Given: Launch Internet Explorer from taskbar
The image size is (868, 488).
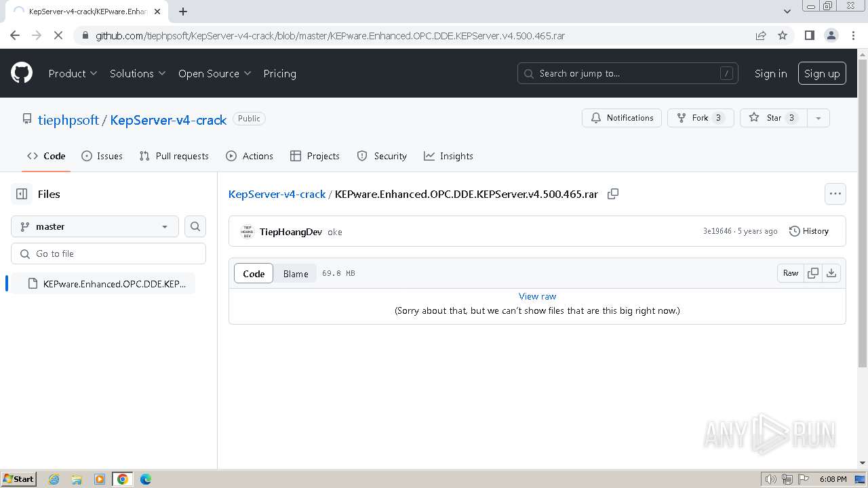Looking at the screenshot, I should pos(54,479).
